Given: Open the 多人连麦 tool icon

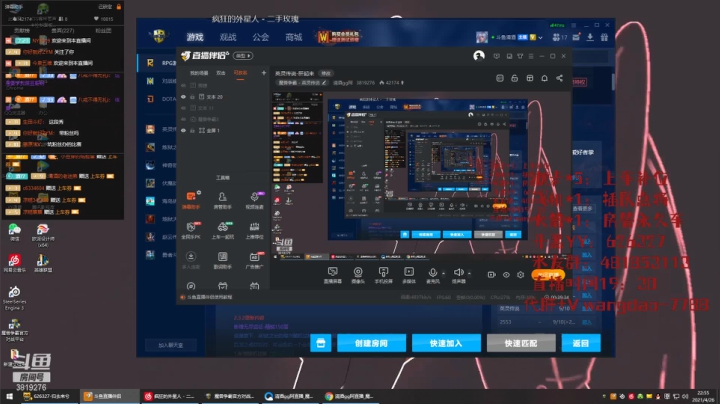Looking at the screenshot, I should [x=191, y=260].
